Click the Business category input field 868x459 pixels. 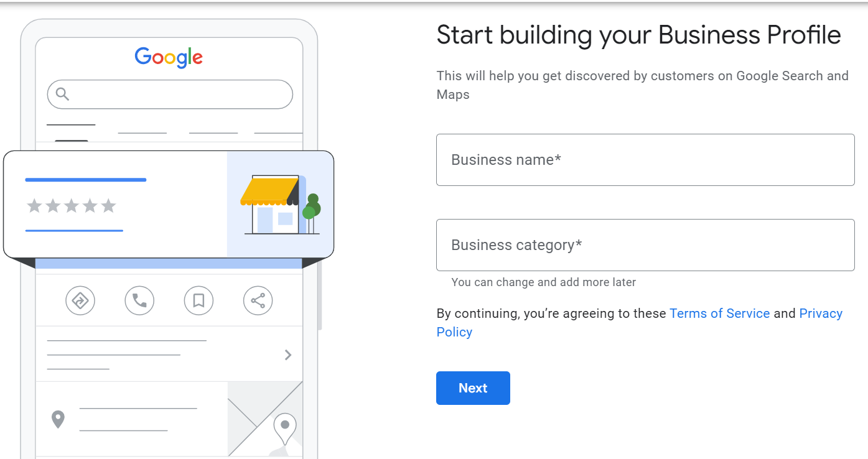(645, 245)
